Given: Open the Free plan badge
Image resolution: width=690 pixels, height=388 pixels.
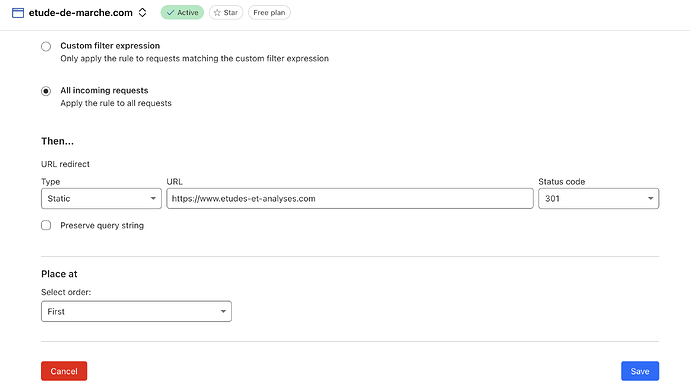Looking at the screenshot, I should [269, 12].
